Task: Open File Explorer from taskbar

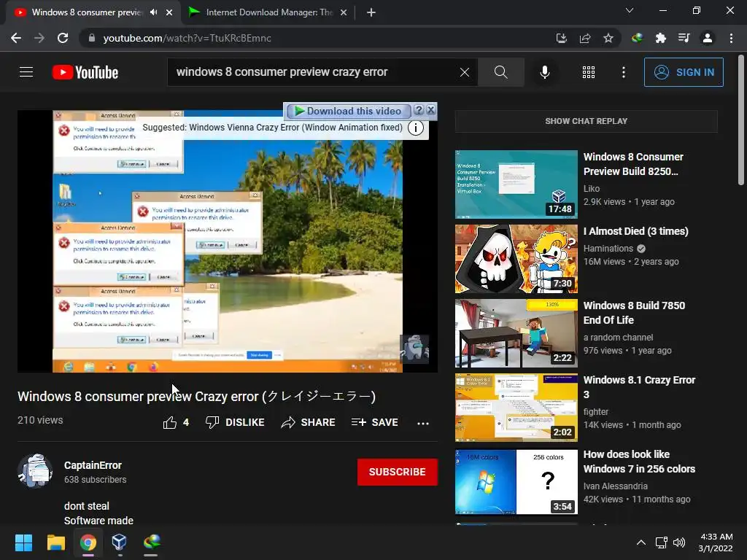Action: (55, 542)
